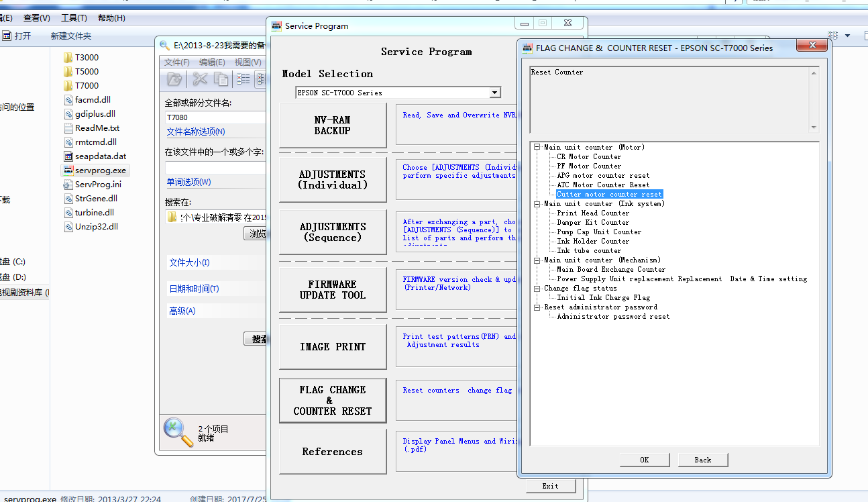Screen dimensions: 868x502
Task: Click the open folder icon in search toolbar
Action: tap(174, 79)
